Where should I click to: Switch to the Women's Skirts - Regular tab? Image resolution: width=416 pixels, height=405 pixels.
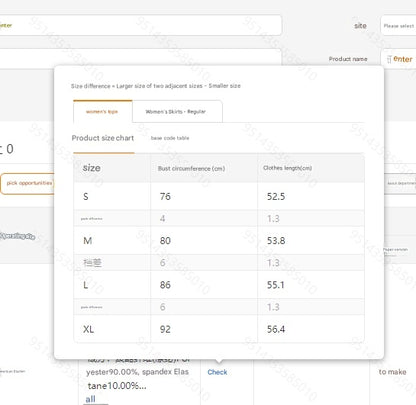tap(177, 111)
